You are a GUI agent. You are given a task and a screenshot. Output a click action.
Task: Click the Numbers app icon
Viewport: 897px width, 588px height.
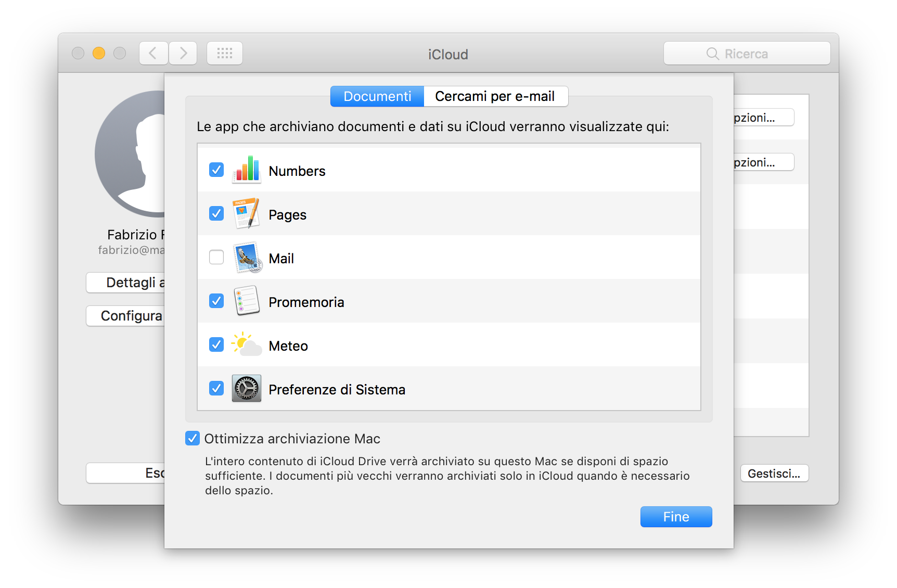(247, 170)
